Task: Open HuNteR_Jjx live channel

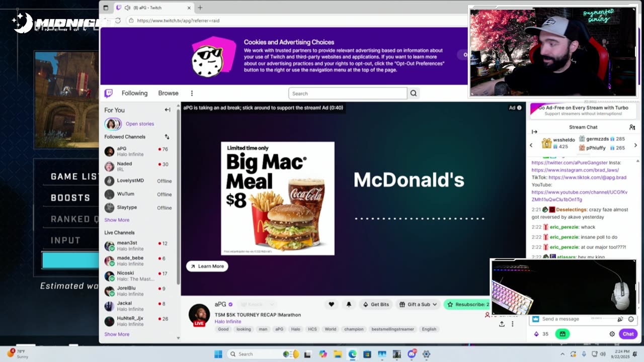Action: click(x=138, y=321)
